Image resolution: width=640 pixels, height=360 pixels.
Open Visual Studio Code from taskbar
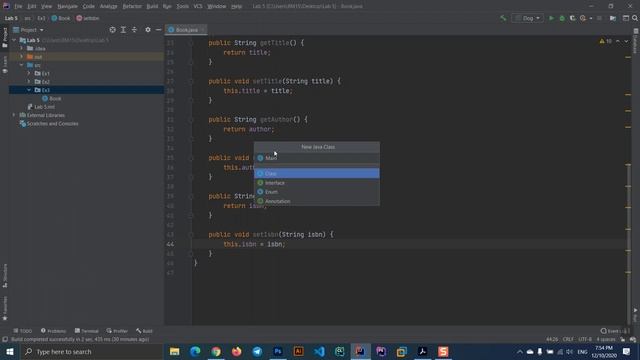pyautogui.click(x=319, y=351)
